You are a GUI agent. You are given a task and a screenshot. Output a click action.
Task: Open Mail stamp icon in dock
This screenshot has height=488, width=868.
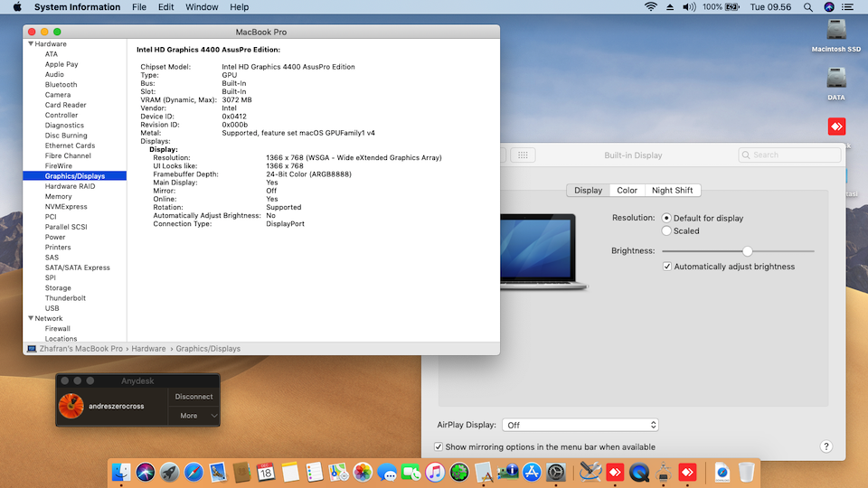(218, 473)
